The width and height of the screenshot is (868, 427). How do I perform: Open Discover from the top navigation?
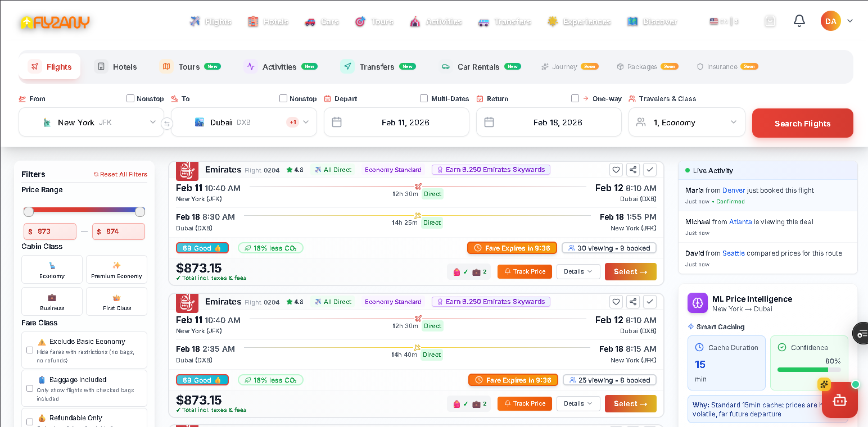click(652, 21)
